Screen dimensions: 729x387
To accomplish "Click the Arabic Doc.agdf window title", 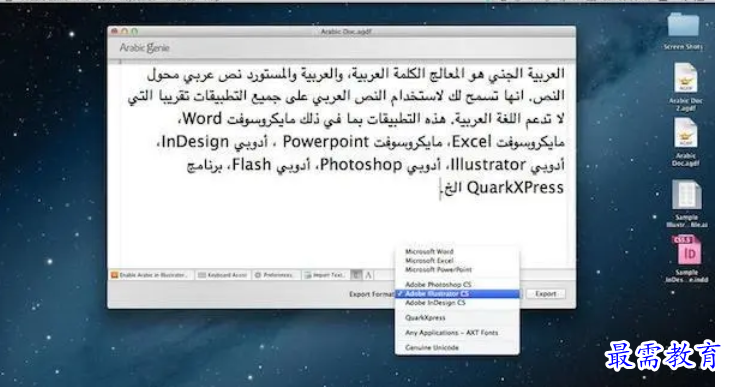I will tap(346, 32).
